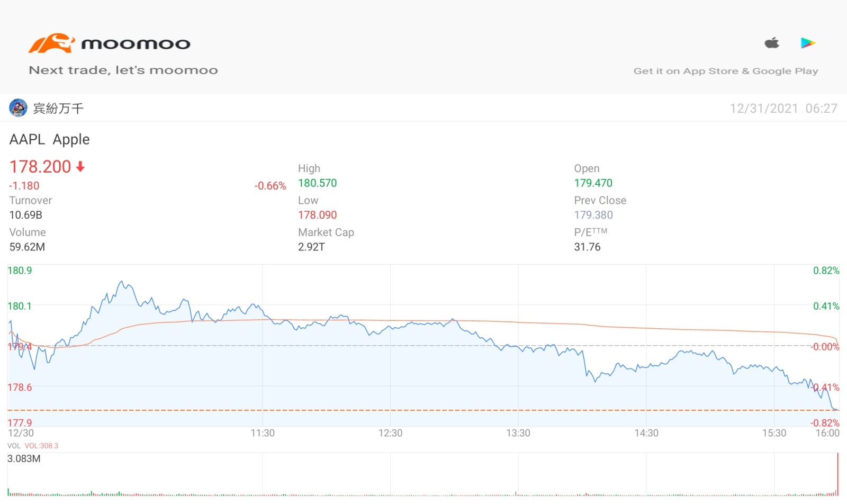Click the Volume value 59.62M
Screen dimensions: 847x504
27,247
